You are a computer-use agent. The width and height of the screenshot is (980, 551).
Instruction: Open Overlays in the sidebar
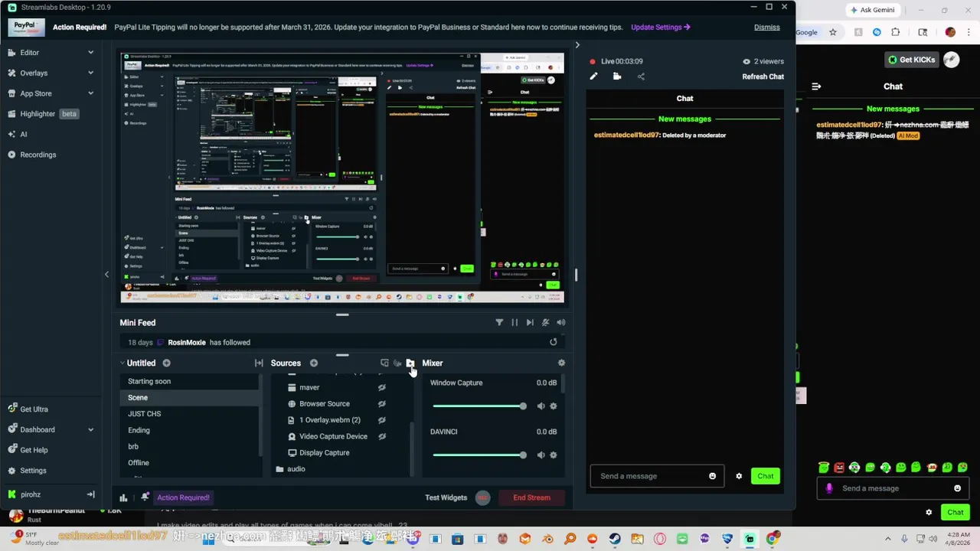click(x=34, y=73)
